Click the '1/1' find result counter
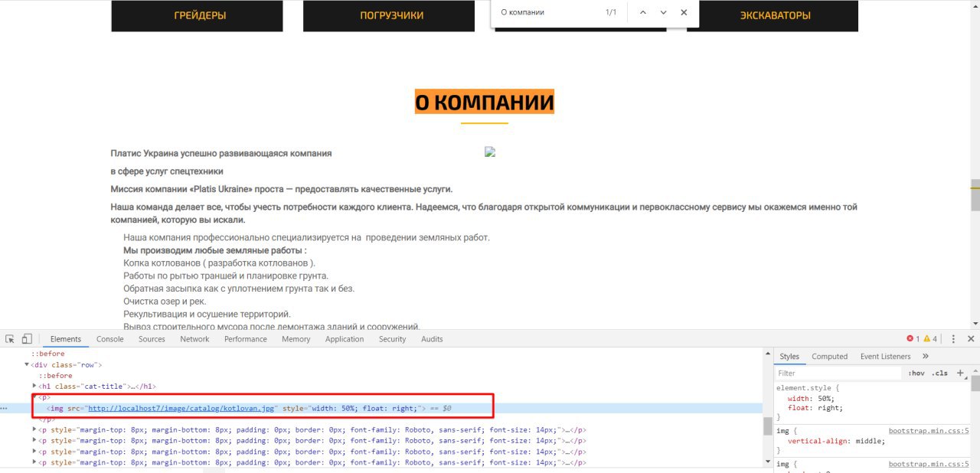 (x=610, y=12)
